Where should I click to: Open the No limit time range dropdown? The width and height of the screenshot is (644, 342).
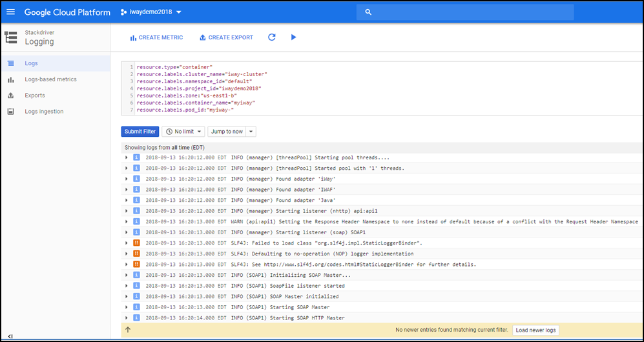click(183, 132)
